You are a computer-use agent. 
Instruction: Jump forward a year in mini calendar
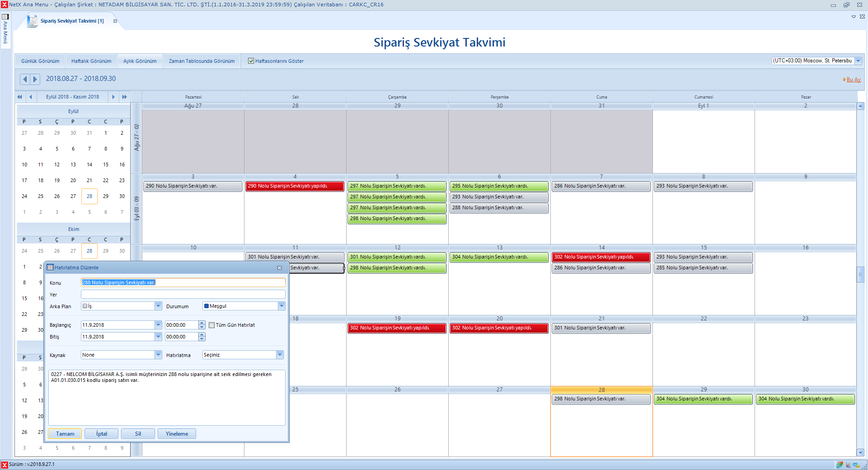point(125,97)
